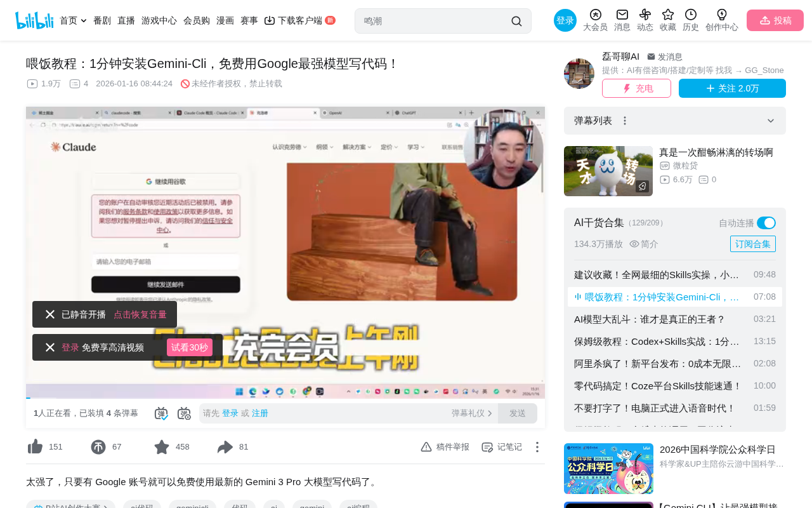This screenshot has height=508, width=812.
Task: Dismiss the muted autoplay notice
Action: point(50,314)
